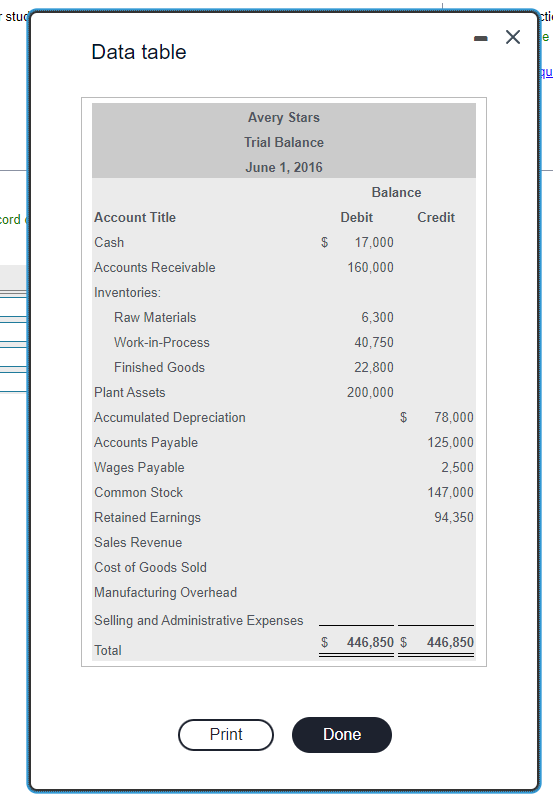The width and height of the screenshot is (553, 799).
Task: Click the Credit column header
Action: click(x=436, y=218)
